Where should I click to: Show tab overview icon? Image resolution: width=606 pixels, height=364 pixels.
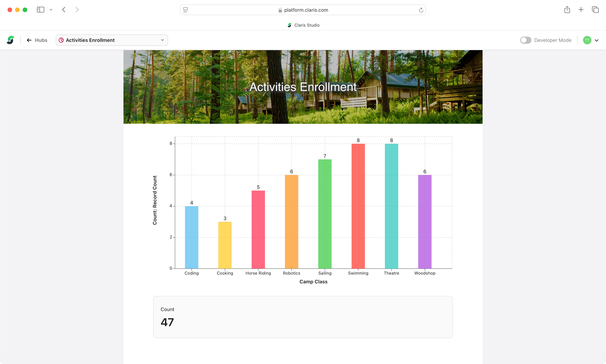(595, 10)
